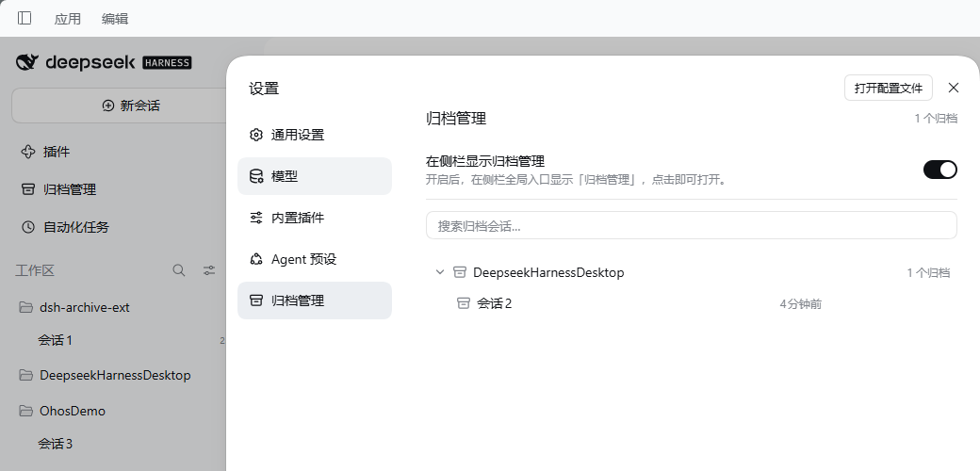980x471 pixels.
Task: Open workspace filter sliders icon
Action: coord(209,270)
